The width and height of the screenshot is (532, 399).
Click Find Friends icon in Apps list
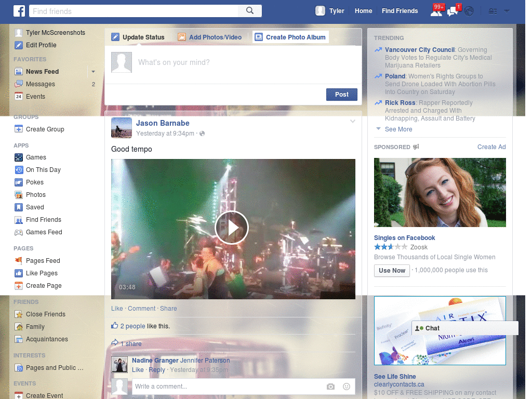19,220
